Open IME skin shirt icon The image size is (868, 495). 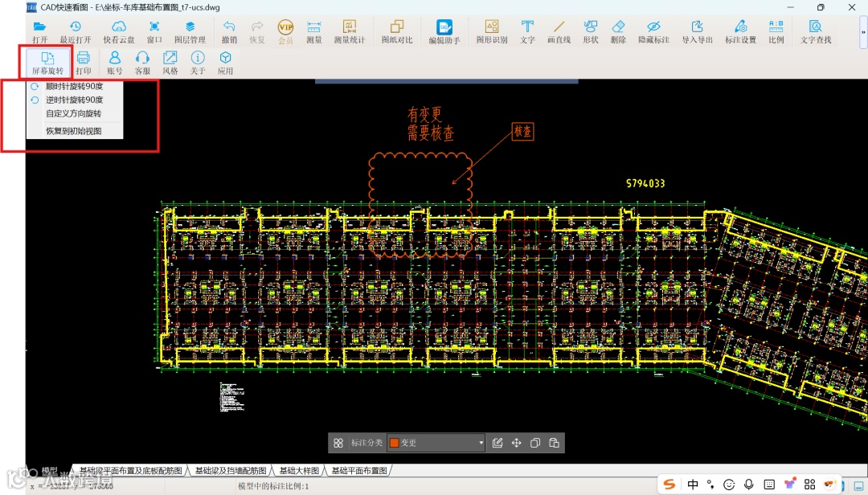pyautogui.click(x=789, y=484)
